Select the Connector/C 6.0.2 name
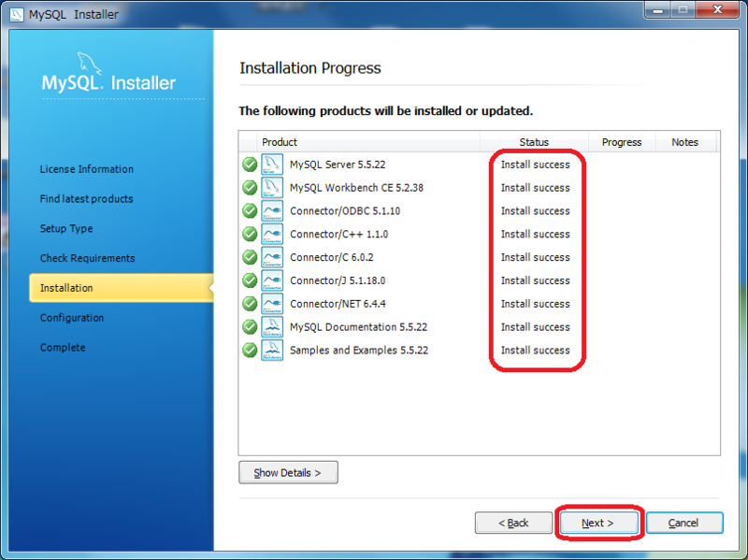This screenshot has height=560, width=748. pyautogui.click(x=332, y=258)
